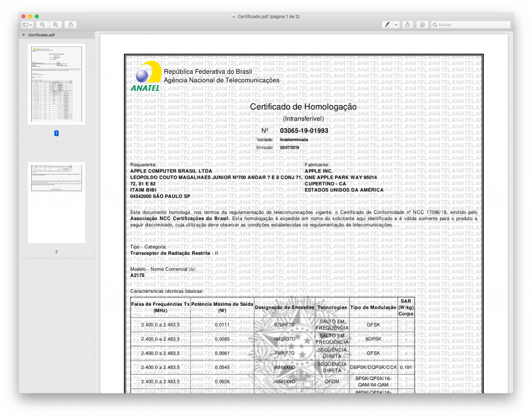Click the Certificado.pdf label in the sidebar
Image resolution: width=532 pixels, height=418 pixels.
[x=42, y=35]
